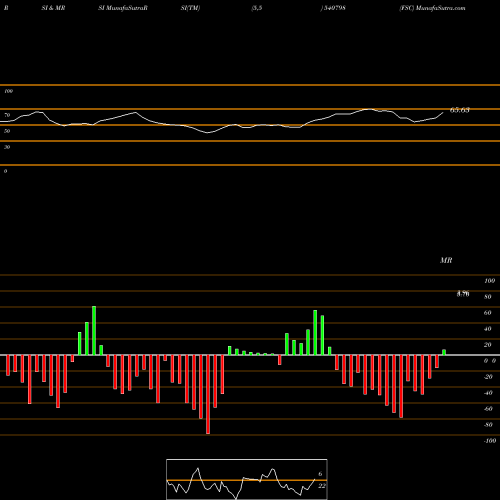Click the 'SI(TM)' header text
Viewport: 500px width, 500px height.
(x=190, y=8)
